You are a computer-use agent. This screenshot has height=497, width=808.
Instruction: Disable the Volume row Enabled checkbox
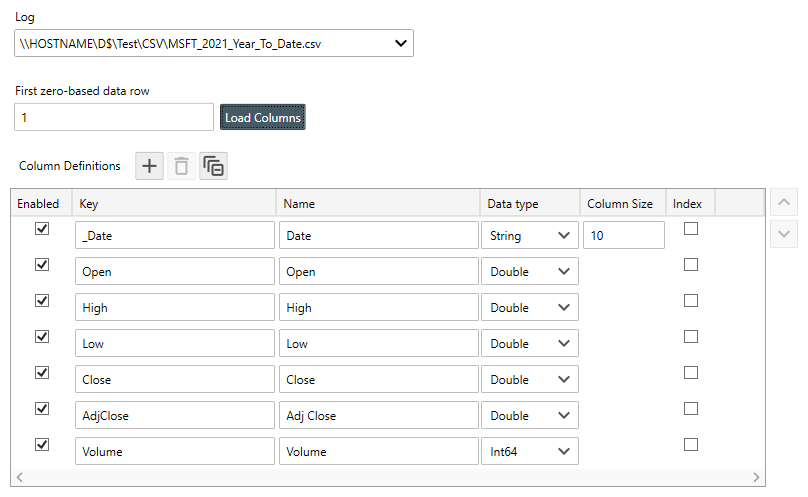[42, 444]
